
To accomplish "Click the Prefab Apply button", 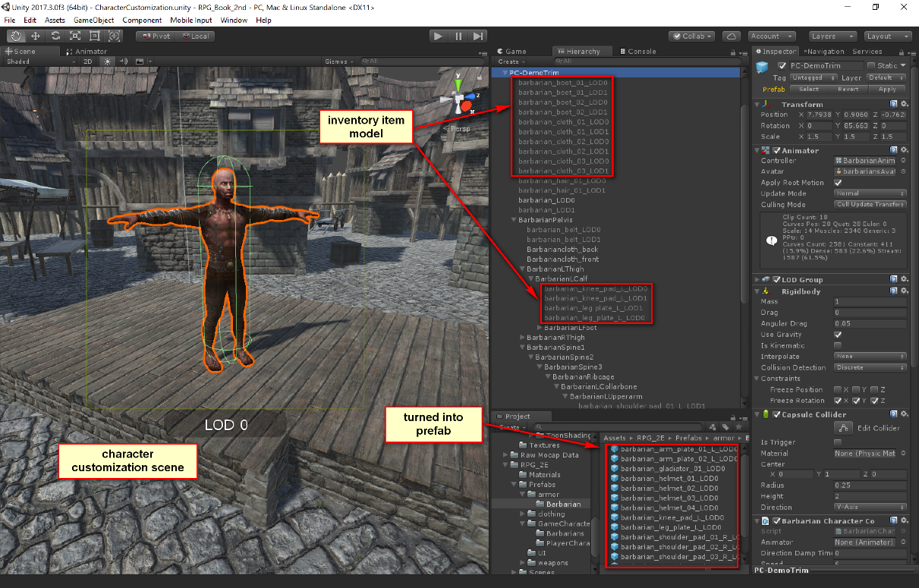I will (x=887, y=89).
